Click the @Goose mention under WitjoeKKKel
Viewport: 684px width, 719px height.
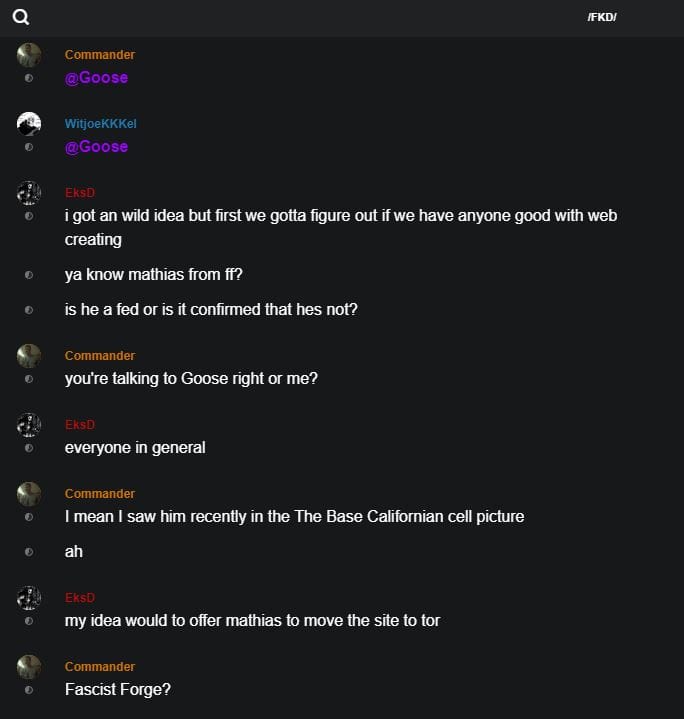coord(96,147)
